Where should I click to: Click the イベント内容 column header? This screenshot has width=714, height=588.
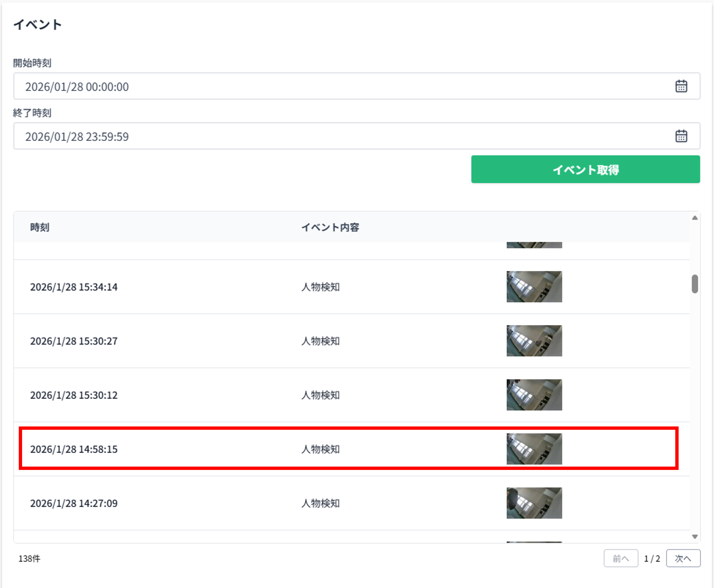coord(330,227)
